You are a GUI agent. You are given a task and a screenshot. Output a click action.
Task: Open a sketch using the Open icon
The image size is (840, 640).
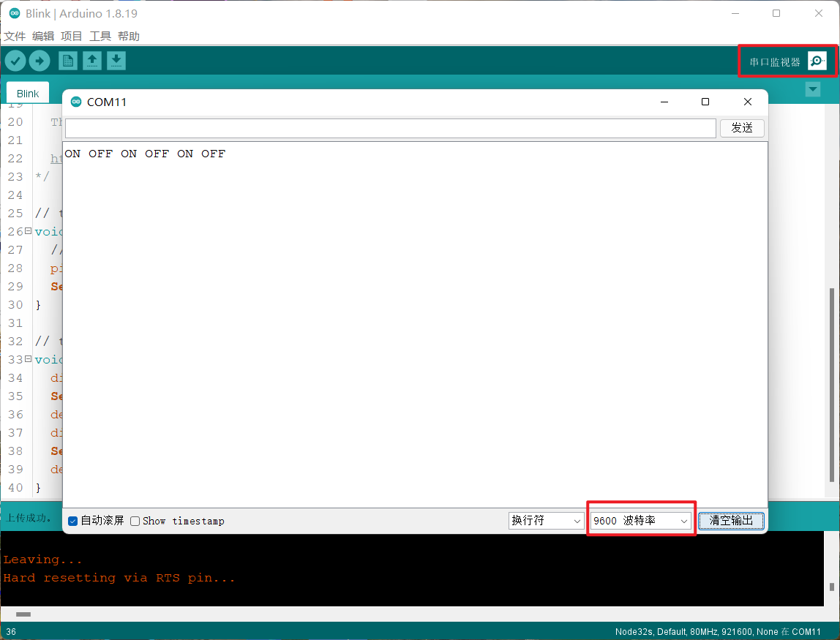coord(91,61)
